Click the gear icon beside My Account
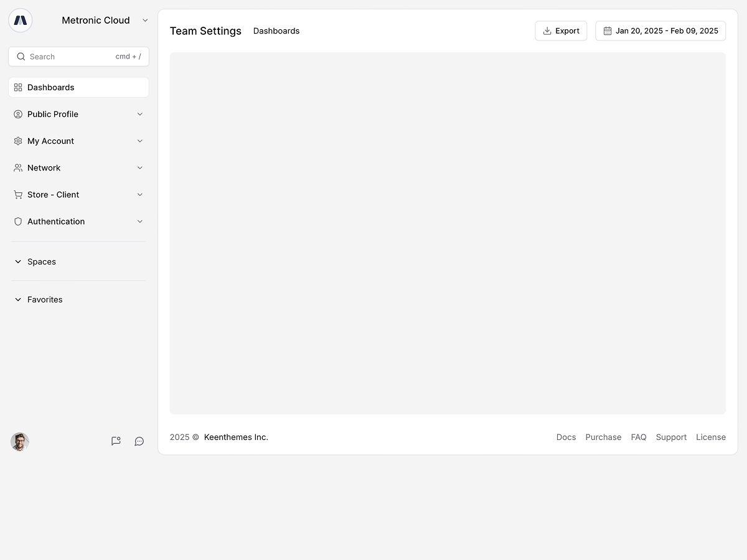The height and width of the screenshot is (560, 747). pyautogui.click(x=18, y=141)
